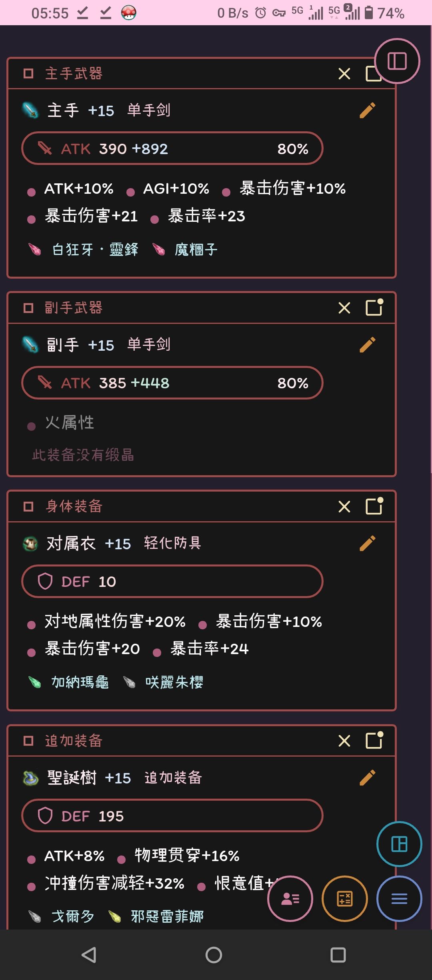This screenshot has width=432, height=980.
Task: Edit the 主手 单手剑 main weapon with pencil
Action: (367, 110)
